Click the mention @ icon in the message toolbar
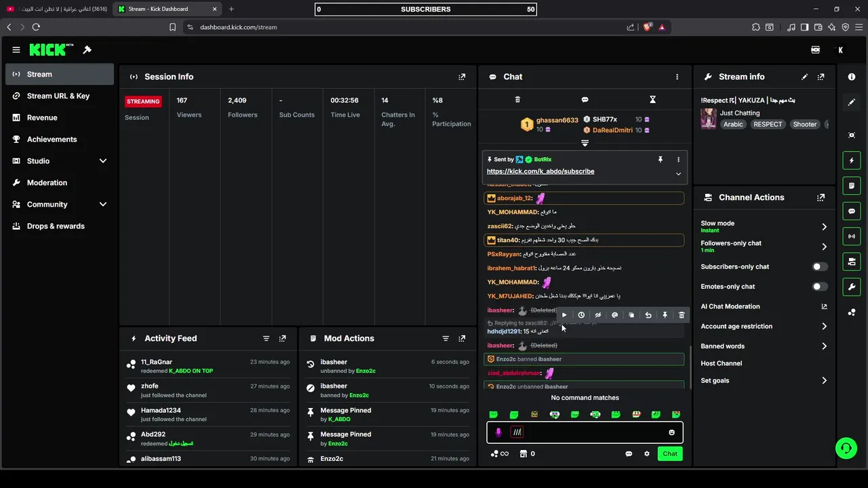Image resolution: width=868 pixels, height=488 pixels. coord(614,315)
